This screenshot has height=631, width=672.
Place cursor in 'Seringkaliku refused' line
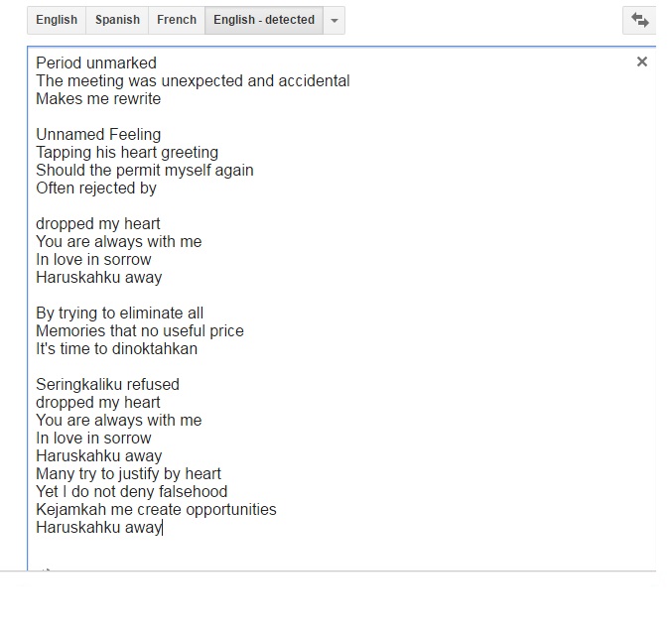tap(107, 385)
